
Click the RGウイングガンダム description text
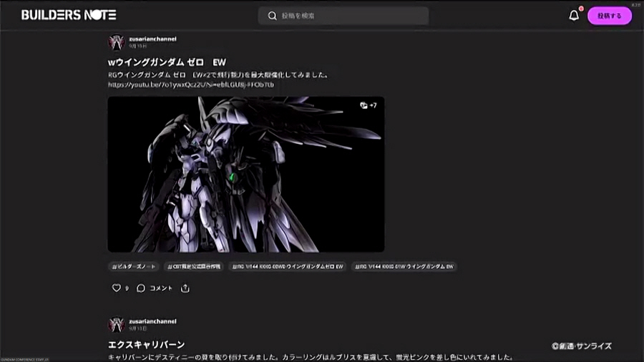tap(218, 74)
